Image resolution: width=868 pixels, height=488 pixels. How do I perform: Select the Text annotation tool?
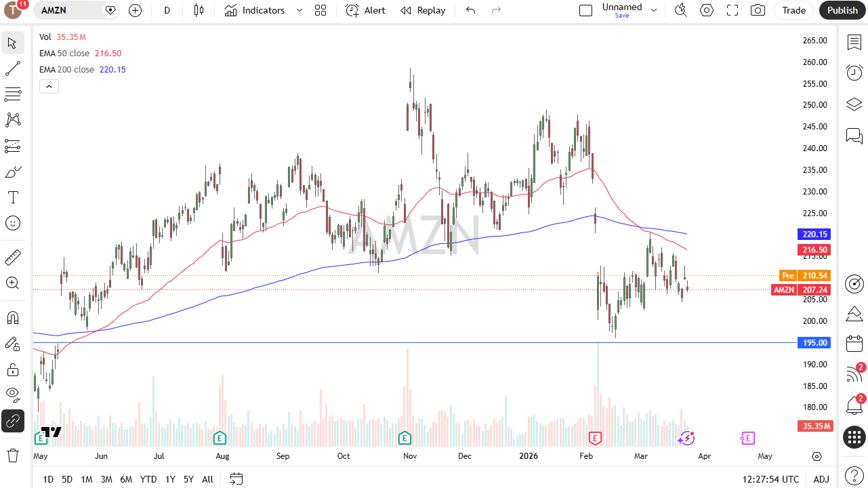pos(13,197)
